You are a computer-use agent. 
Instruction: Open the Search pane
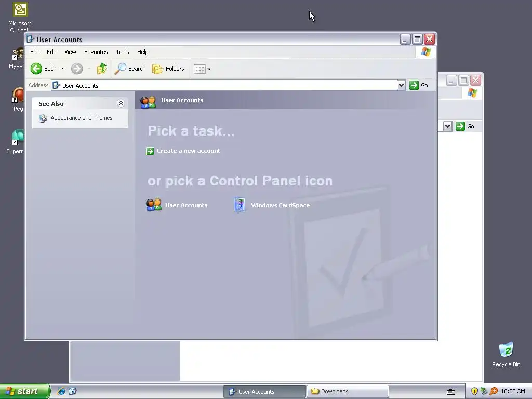coord(130,69)
